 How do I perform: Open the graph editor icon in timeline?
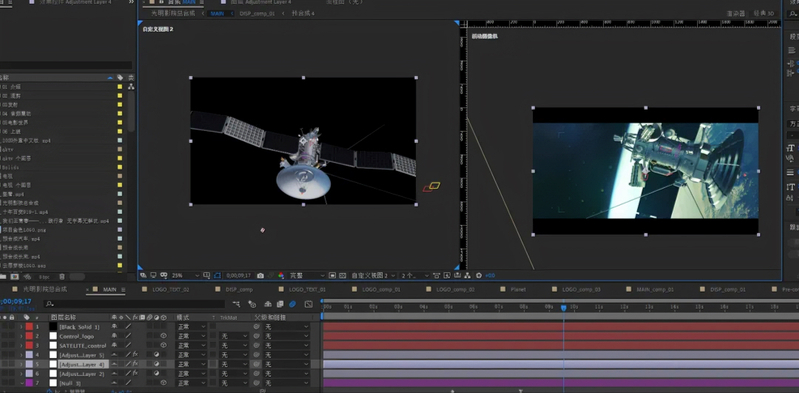coord(308,304)
